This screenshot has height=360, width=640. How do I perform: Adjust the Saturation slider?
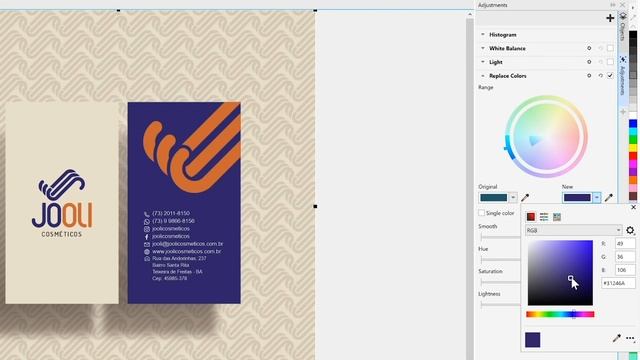coord(500,281)
